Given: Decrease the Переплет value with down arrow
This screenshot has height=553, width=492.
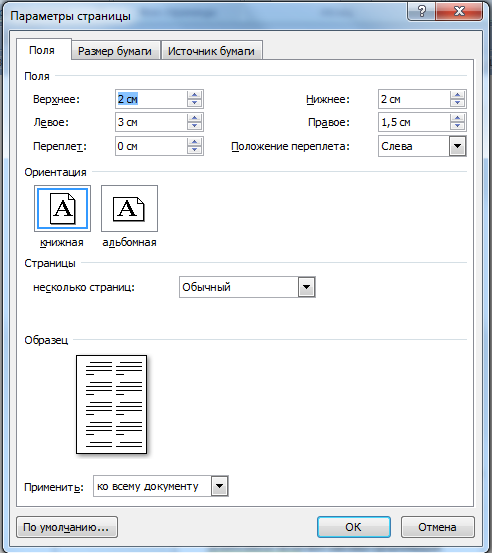Looking at the screenshot, I should 195,150.
